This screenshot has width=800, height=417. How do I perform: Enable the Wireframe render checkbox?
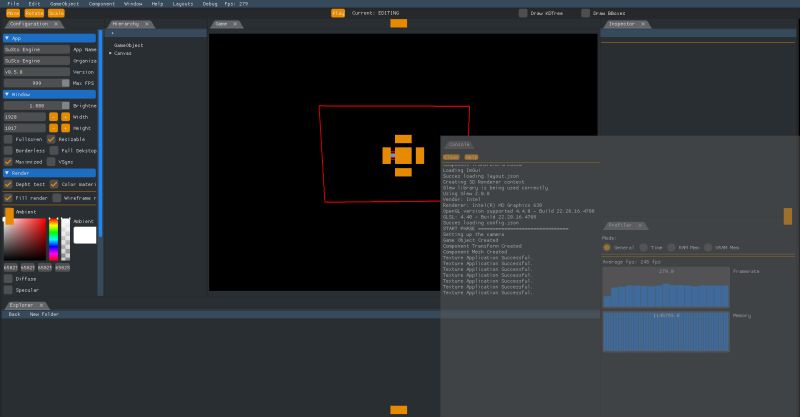(57, 198)
